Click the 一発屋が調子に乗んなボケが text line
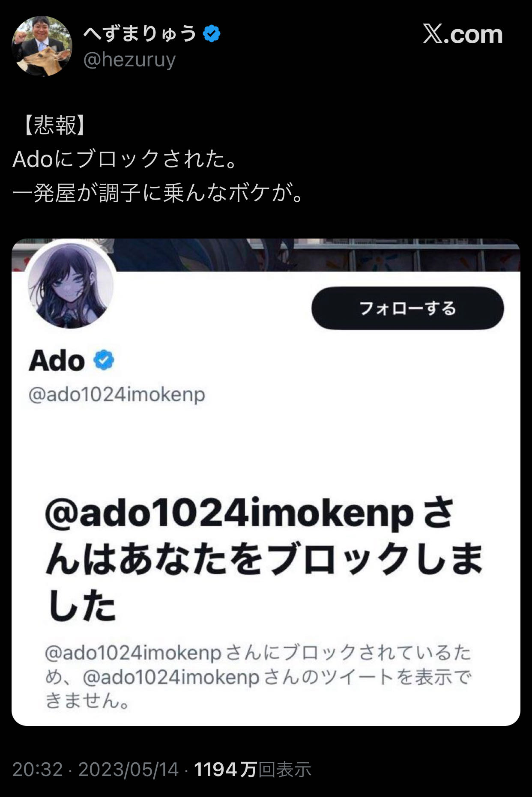Screen dimensions: 532x797 tap(159, 193)
